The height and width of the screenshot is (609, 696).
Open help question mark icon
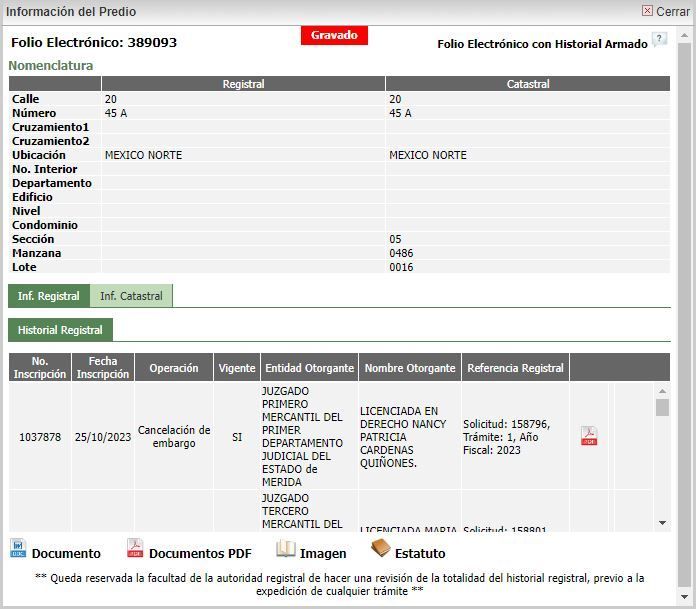(660, 39)
